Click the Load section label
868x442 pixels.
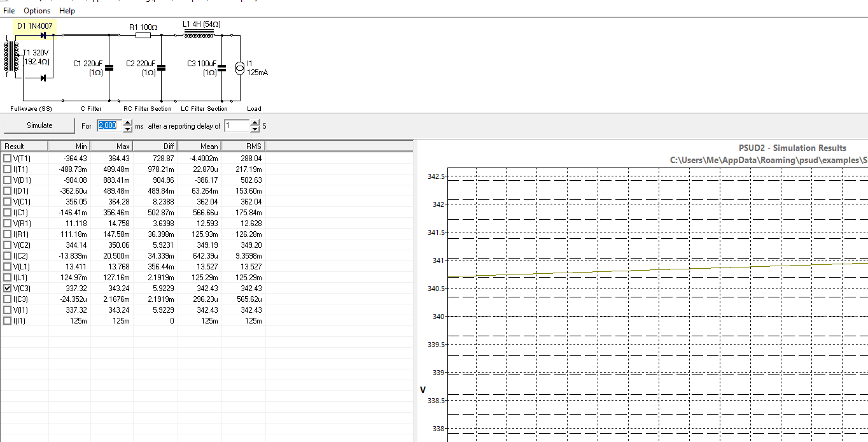[x=254, y=109]
